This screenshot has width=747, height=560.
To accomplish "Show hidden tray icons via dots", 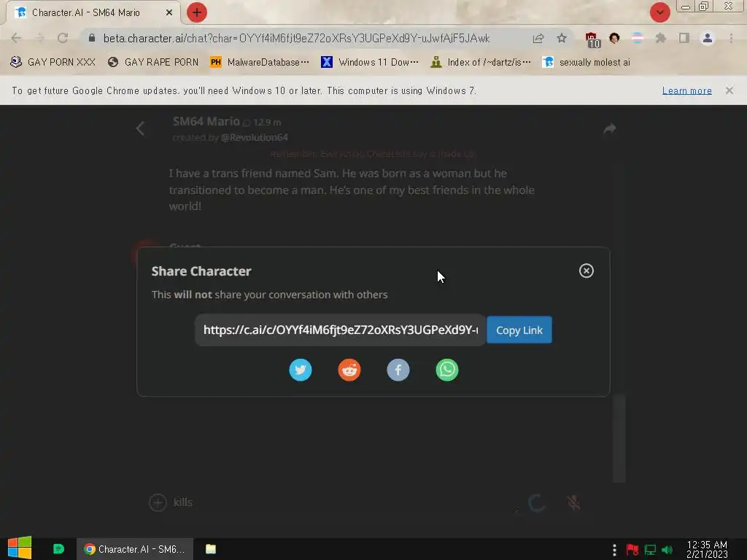I will click(x=614, y=550).
